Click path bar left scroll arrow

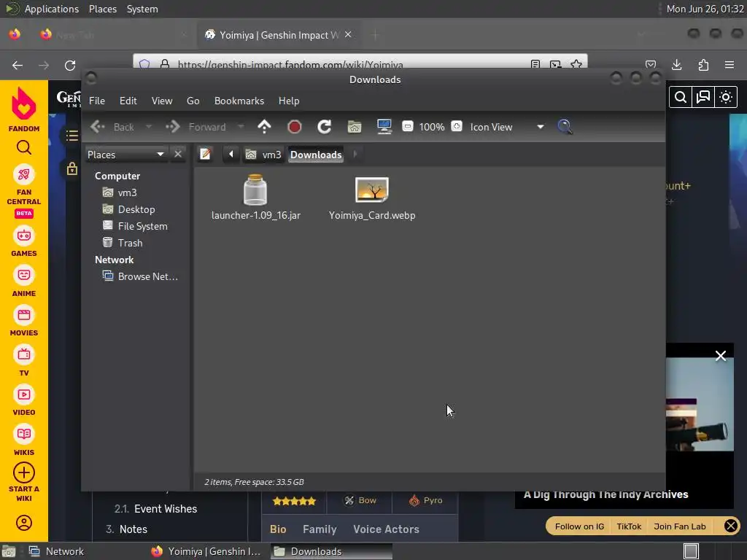(231, 155)
